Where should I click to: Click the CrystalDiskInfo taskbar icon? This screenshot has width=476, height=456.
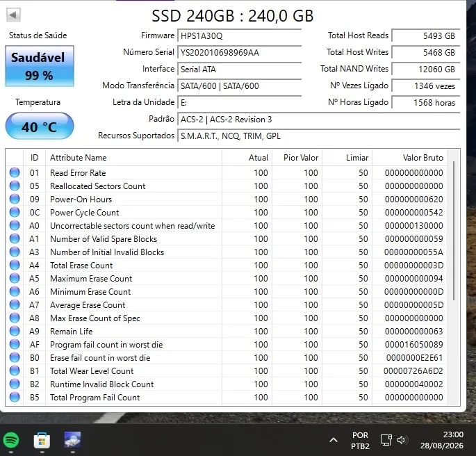[x=72, y=439]
